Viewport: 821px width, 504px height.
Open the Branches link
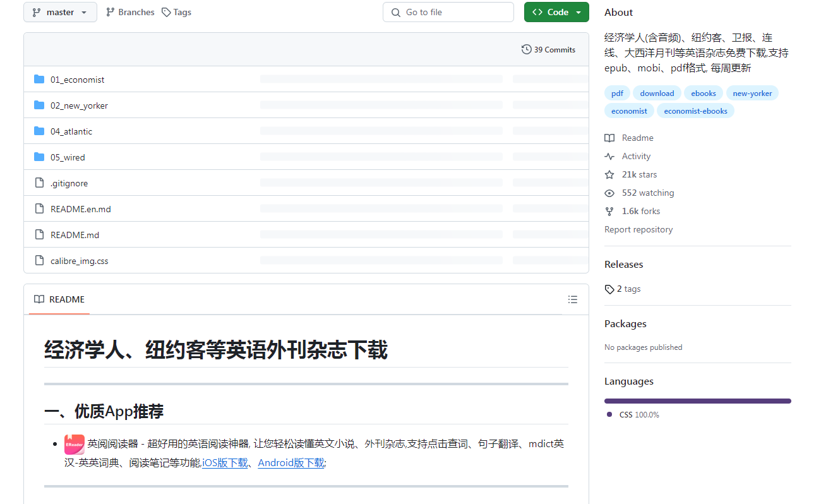tap(130, 12)
